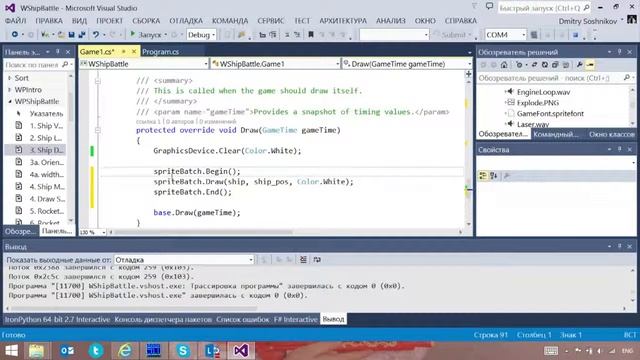640x360 pixels.
Task: Click the wrench Properties icon in Solution Explorer
Action: (579, 64)
